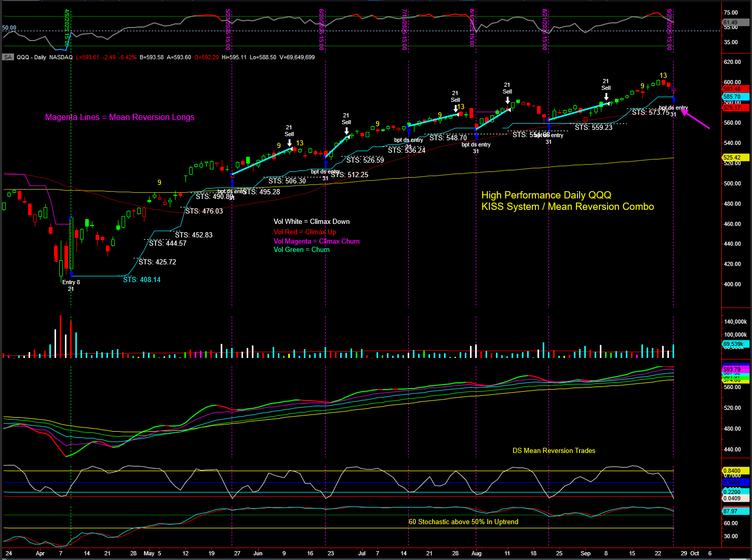The height and width of the screenshot is (560, 752).
Task: Select the large magenta arrow annotation
Action: coord(696,119)
